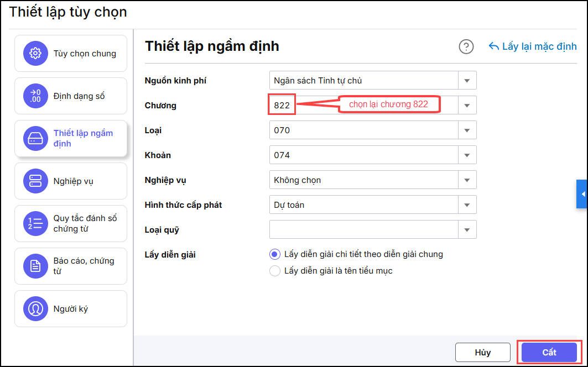Expand the Nguồn kinh phí dropdown arrow
The image size is (588, 367).
pyautogui.click(x=467, y=81)
